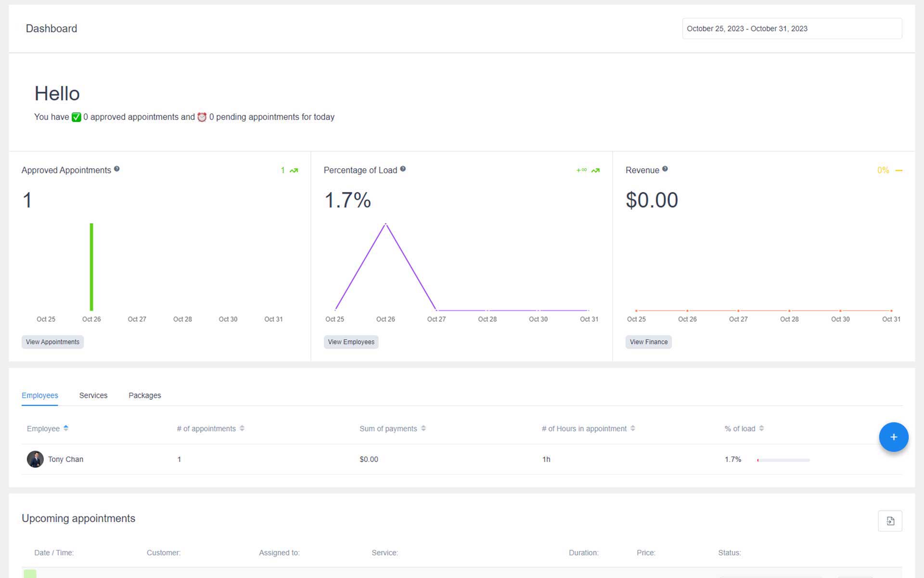Click the Customer column header
This screenshot has width=924, height=578.
pyautogui.click(x=164, y=552)
